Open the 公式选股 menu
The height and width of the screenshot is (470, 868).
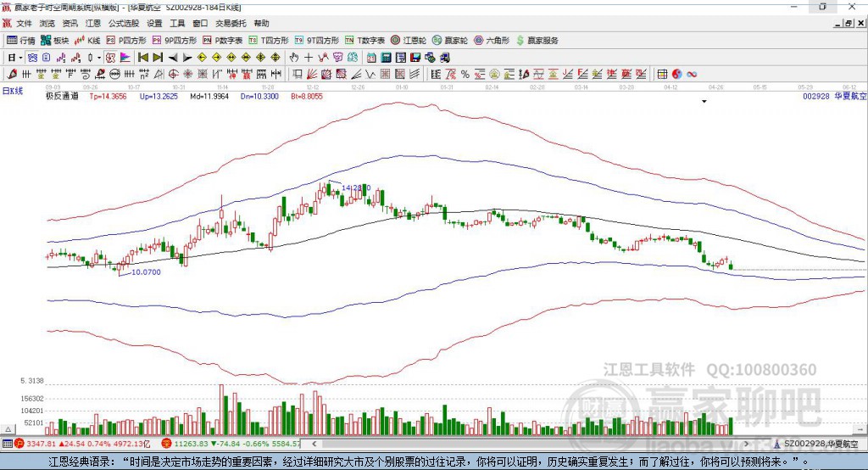tap(124, 23)
